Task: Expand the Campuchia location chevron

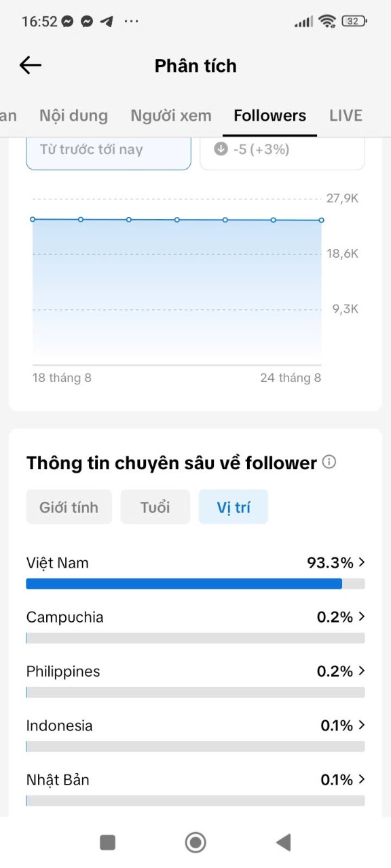Action: 362,616
